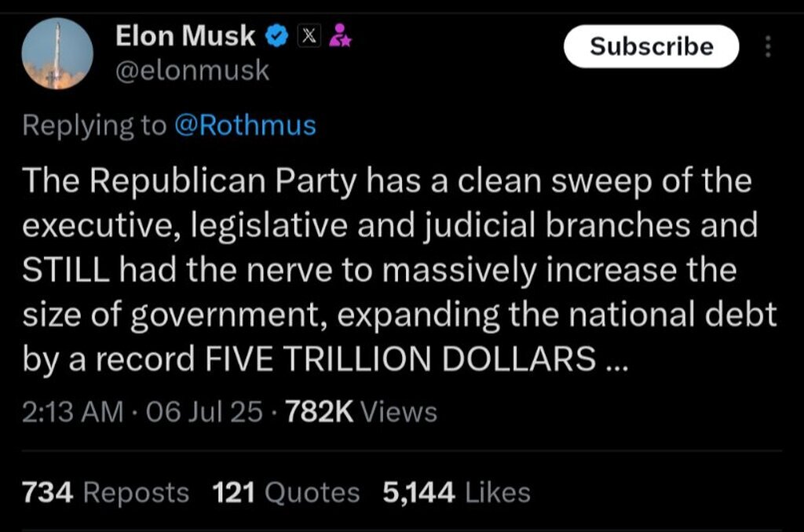Show the 734 Reposts list
The height and width of the screenshot is (532, 804).
tap(106, 493)
